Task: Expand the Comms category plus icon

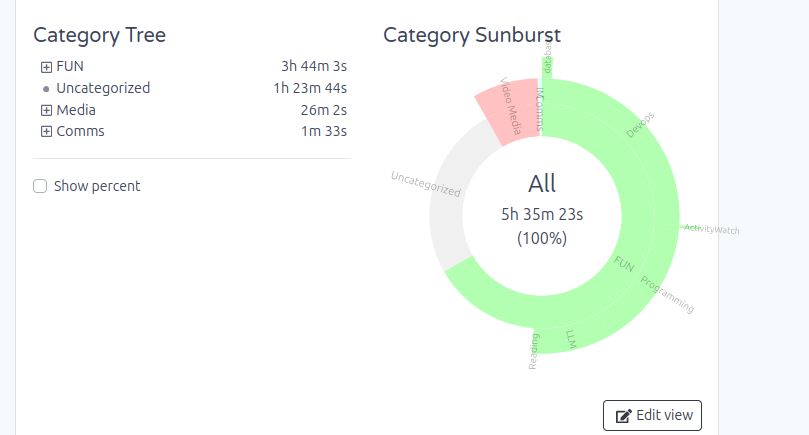Action: (x=46, y=132)
